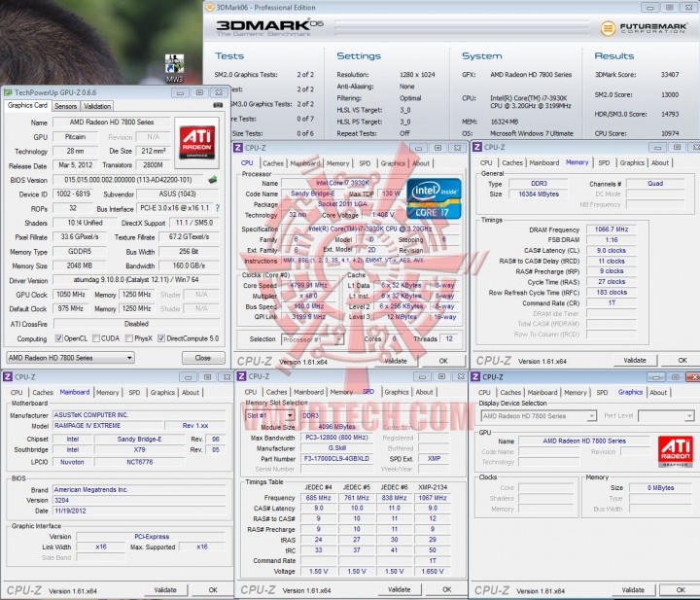Open the MW3 desktop shortcut icon
The image size is (700, 600).
point(175,68)
